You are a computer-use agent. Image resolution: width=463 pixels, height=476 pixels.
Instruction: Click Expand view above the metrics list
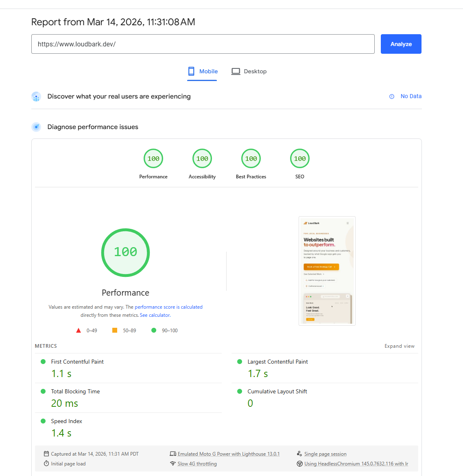400,346
